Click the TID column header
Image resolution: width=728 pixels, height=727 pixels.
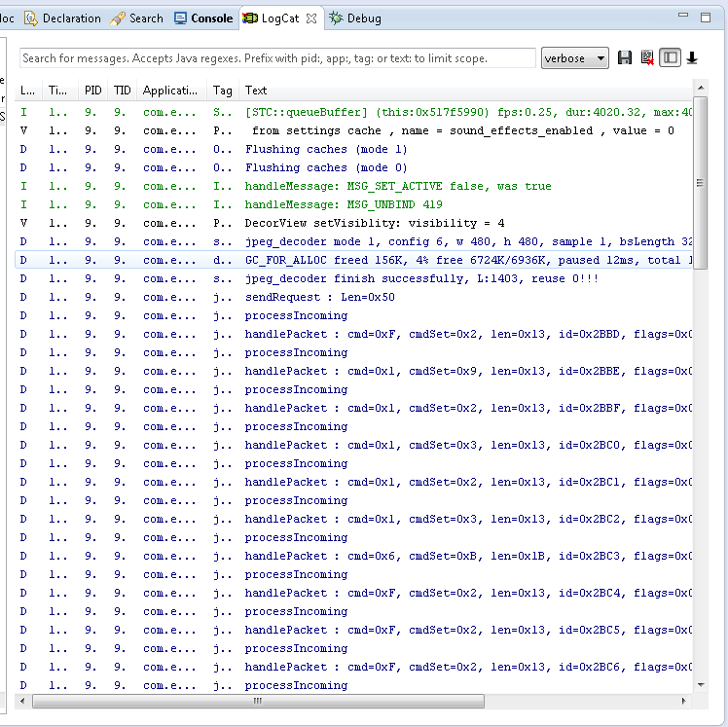click(x=122, y=91)
